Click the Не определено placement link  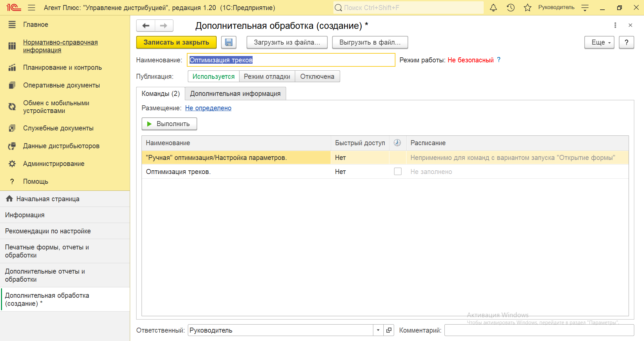coord(208,108)
